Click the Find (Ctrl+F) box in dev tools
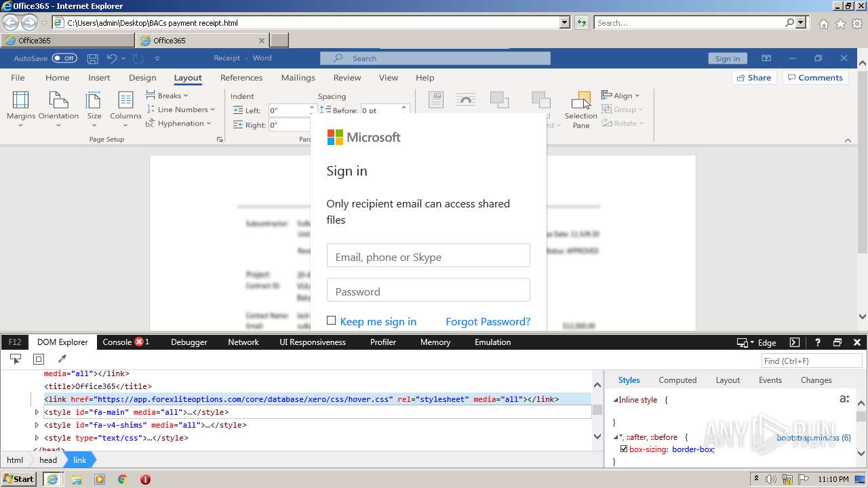 pyautogui.click(x=811, y=361)
